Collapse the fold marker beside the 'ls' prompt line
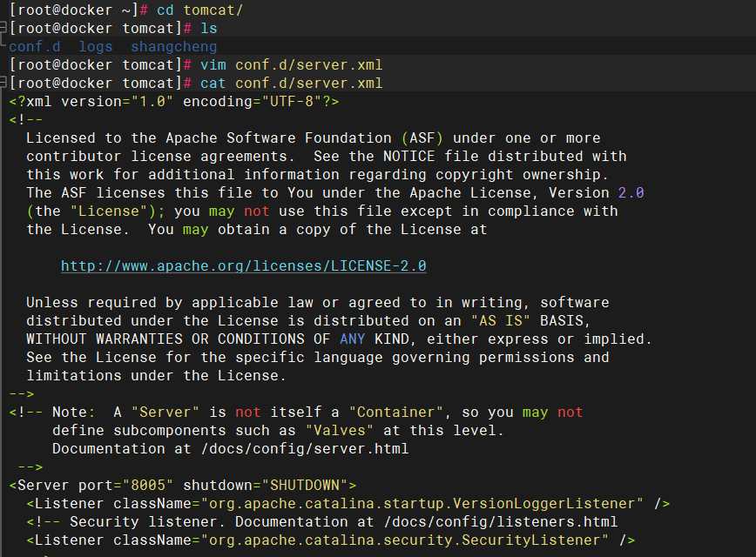 pos(3,28)
